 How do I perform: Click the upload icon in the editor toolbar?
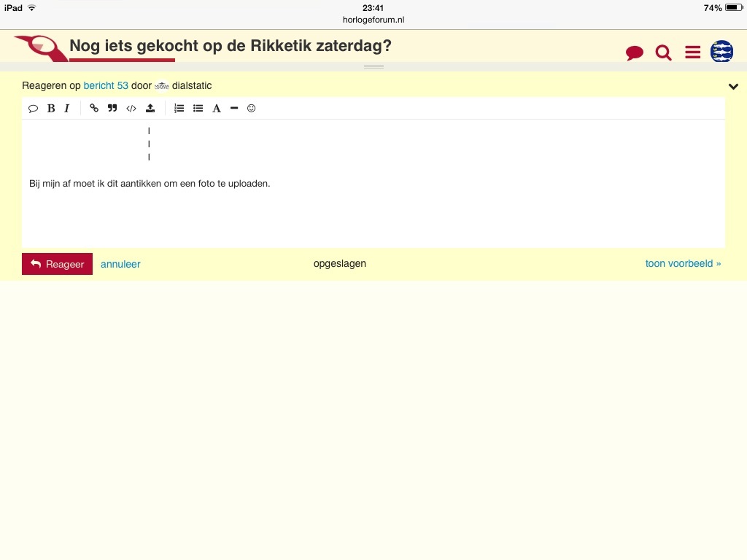click(x=150, y=109)
